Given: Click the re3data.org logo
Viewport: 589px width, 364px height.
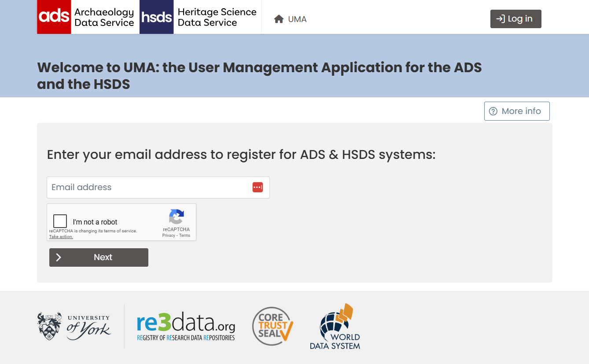Looking at the screenshot, I should (186, 326).
